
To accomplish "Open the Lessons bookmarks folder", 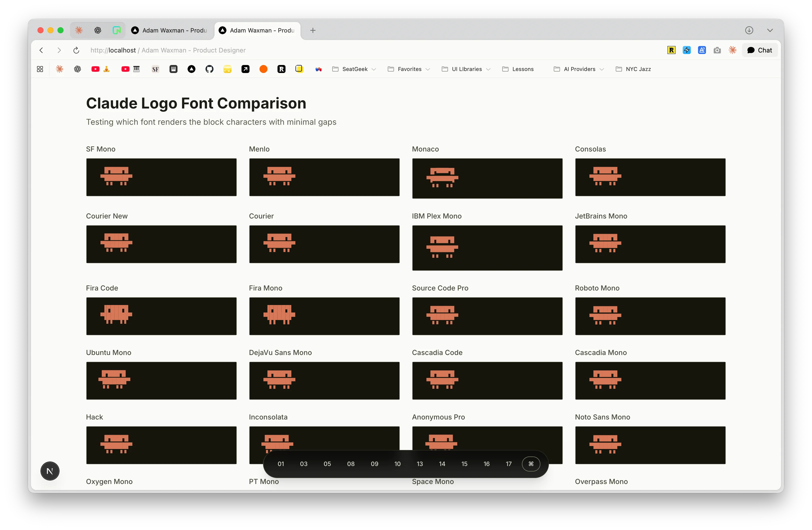I will (x=518, y=69).
